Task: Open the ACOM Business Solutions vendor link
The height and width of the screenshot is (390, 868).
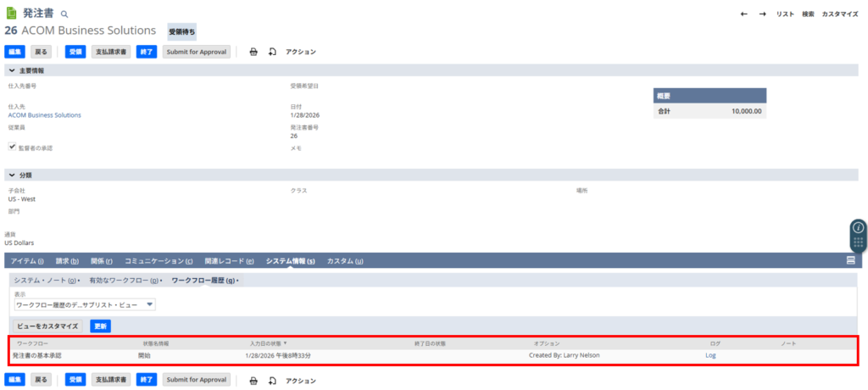Action: [x=44, y=114]
